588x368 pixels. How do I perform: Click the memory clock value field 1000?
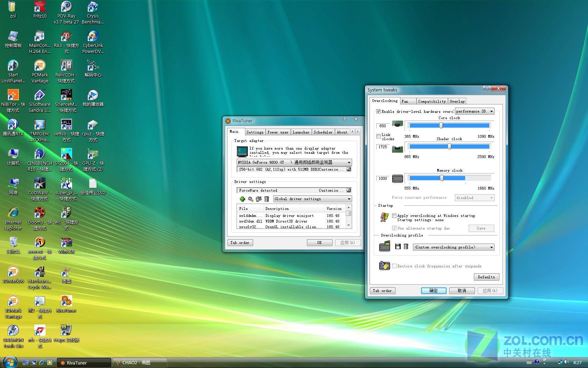coord(383,178)
